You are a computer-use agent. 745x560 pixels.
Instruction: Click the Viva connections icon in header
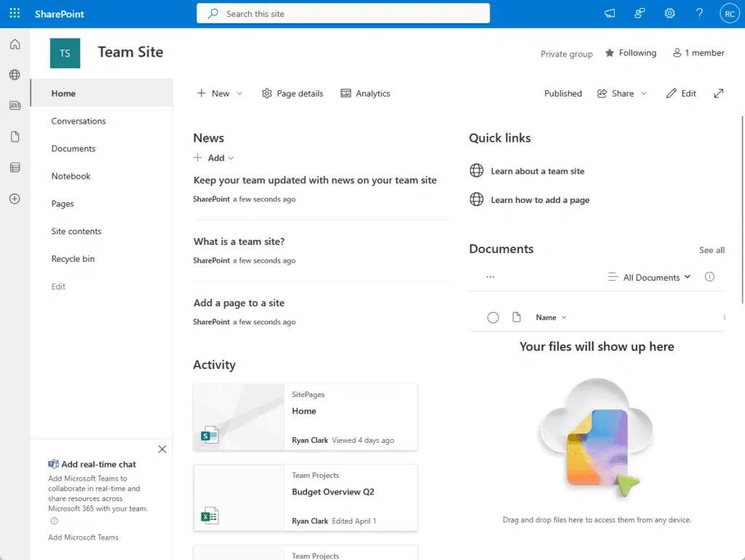tap(640, 13)
